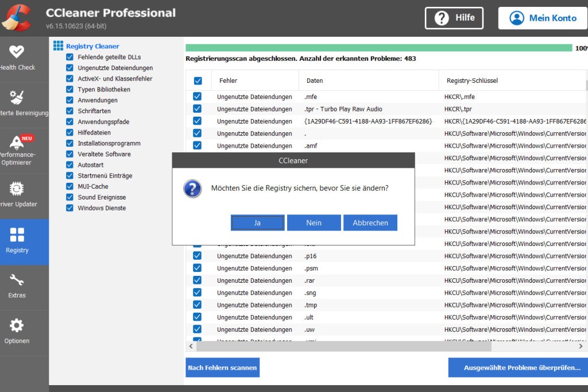This screenshot has width=588, height=392.
Task: Toggle Schriftarten checkbox
Action: 69,111
